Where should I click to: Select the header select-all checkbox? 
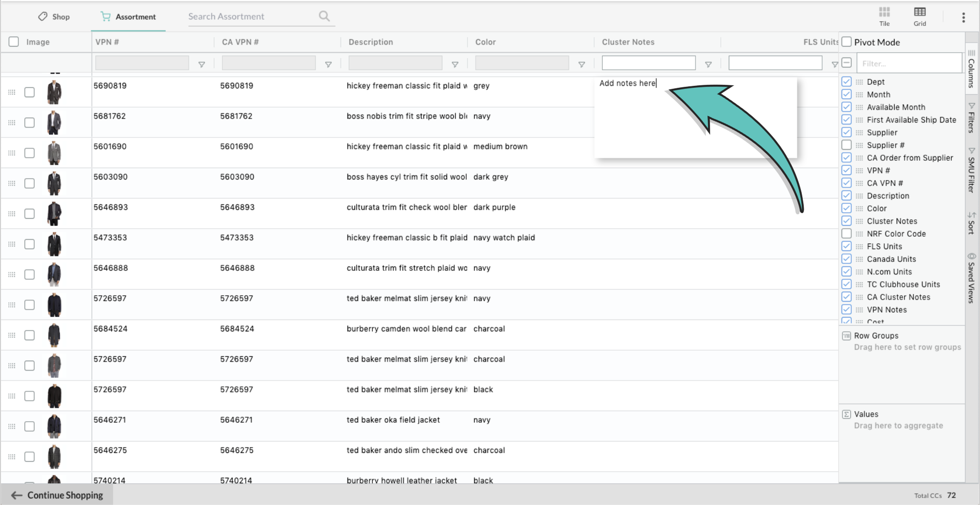tap(14, 42)
